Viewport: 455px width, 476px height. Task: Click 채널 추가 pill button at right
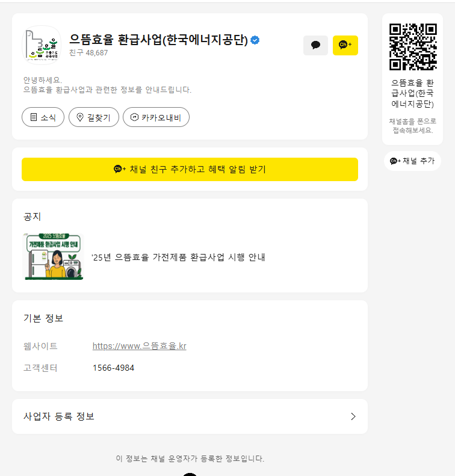[x=412, y=161]
